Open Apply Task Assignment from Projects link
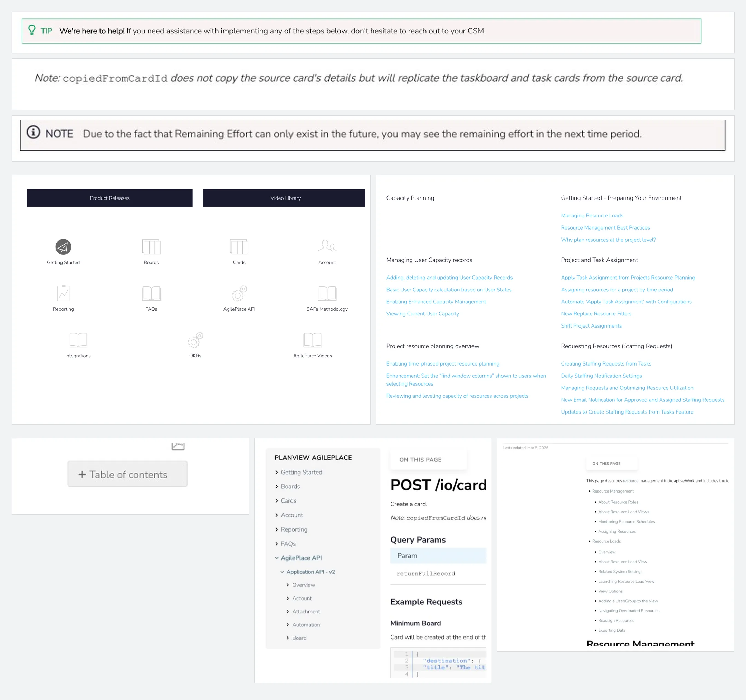 628,278
